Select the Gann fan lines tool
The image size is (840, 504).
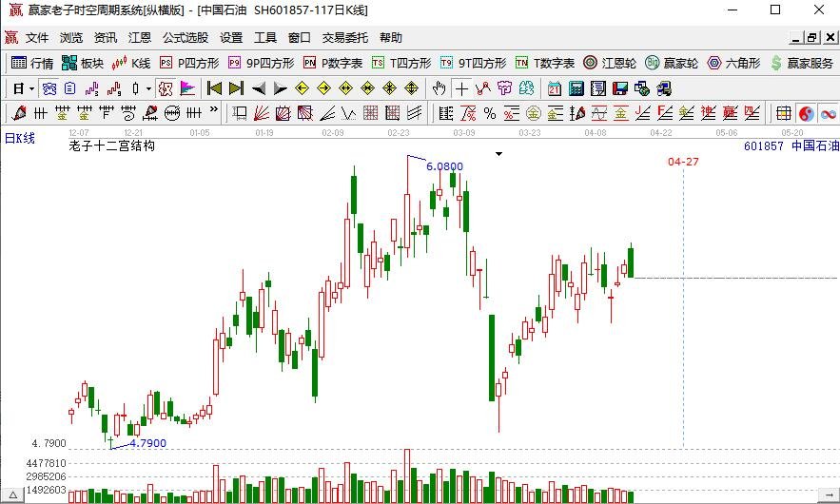(x=262, y=113)
